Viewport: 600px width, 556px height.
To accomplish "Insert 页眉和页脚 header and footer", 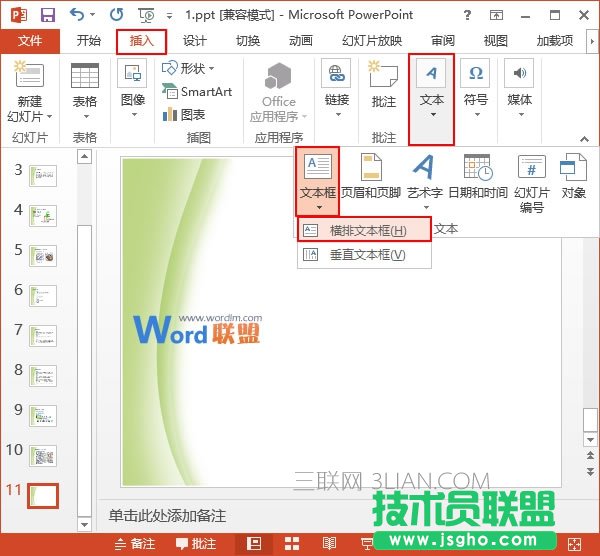I will tap(371, 177).
